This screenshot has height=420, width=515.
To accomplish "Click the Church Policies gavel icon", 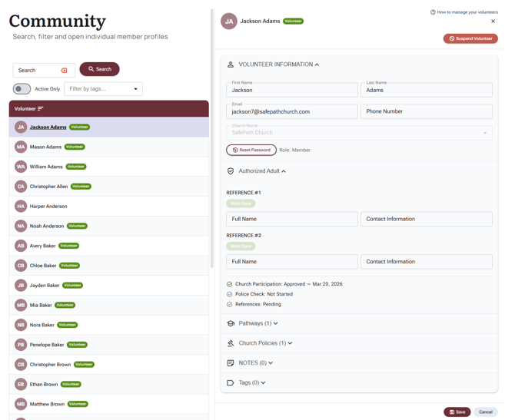I will click(231, 343).
